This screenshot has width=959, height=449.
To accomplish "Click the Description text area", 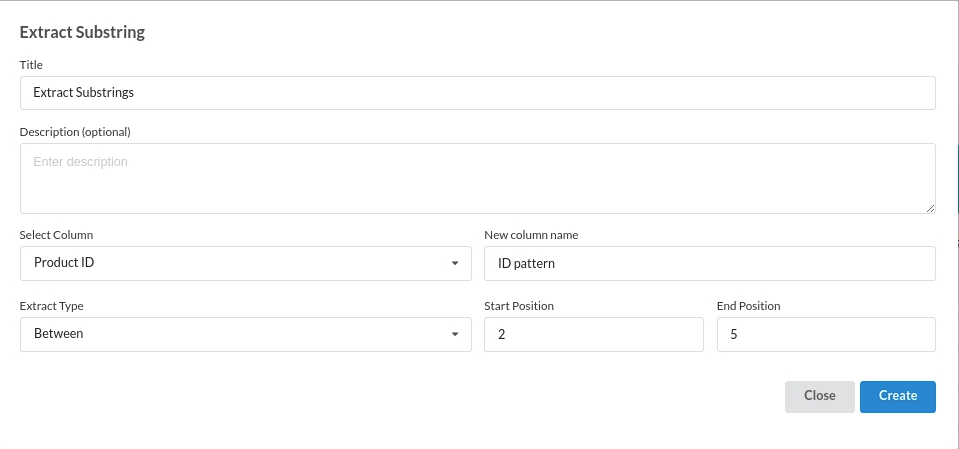I will coord(478,179).
